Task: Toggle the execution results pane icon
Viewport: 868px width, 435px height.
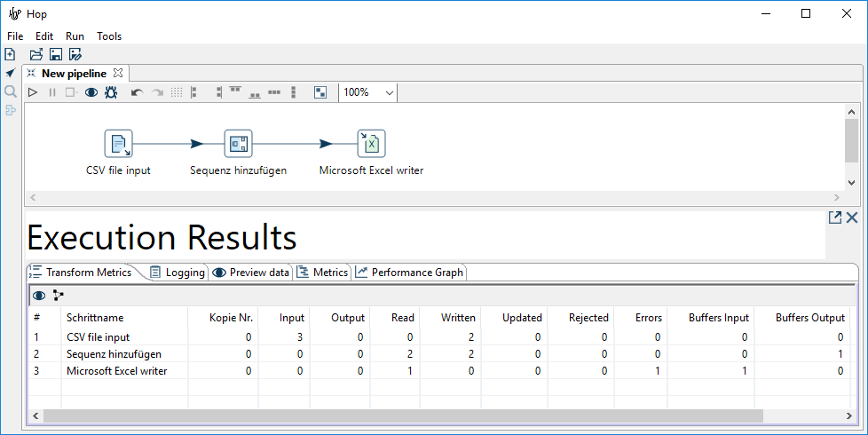Action: point(320,92)
